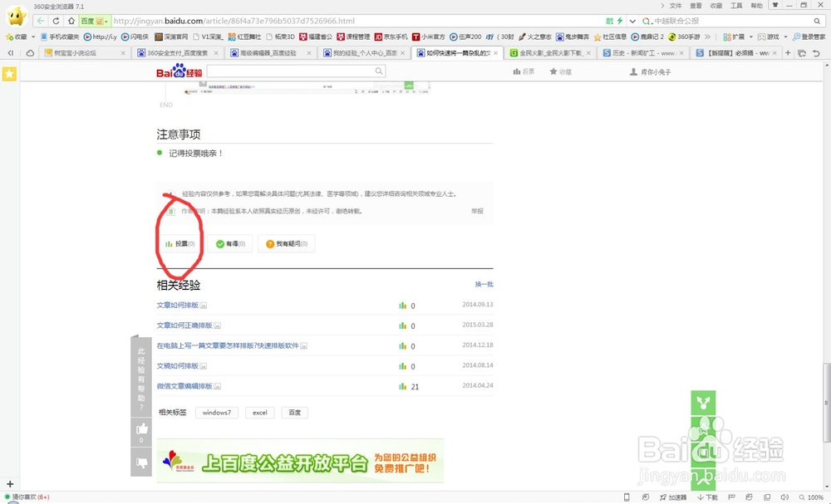This screenshot has height=504, width=831.
Task: Click the circled 投票(0) vote button
Action: [x=180, y=243]
